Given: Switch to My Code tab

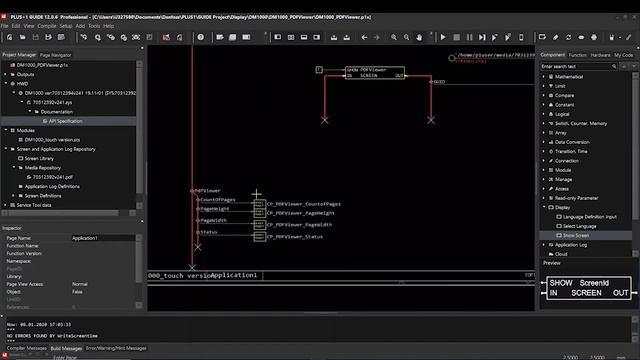Looking at the screenshot, I should [x=623, y=55].
